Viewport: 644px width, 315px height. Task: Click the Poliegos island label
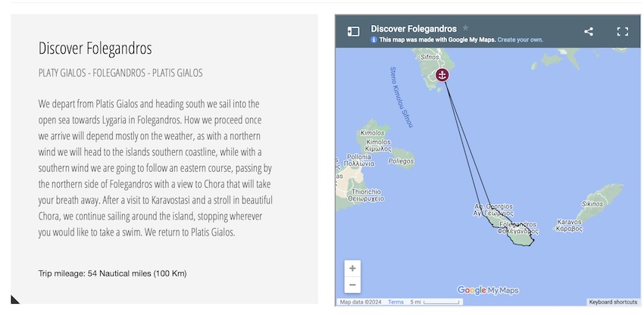point(401,161)
